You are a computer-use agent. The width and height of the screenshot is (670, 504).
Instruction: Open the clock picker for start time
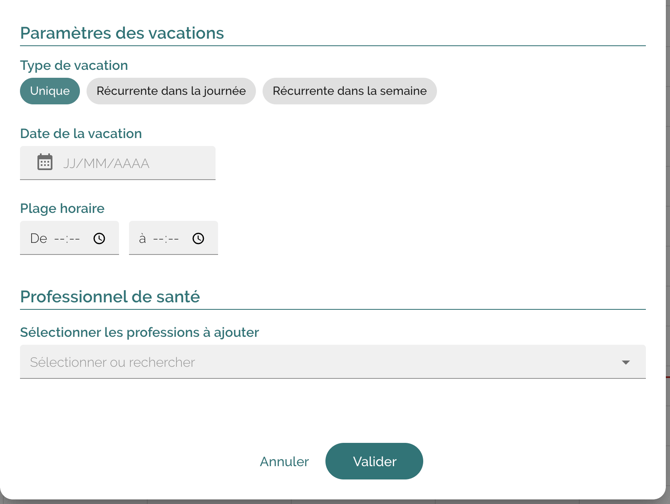(99, 238)
